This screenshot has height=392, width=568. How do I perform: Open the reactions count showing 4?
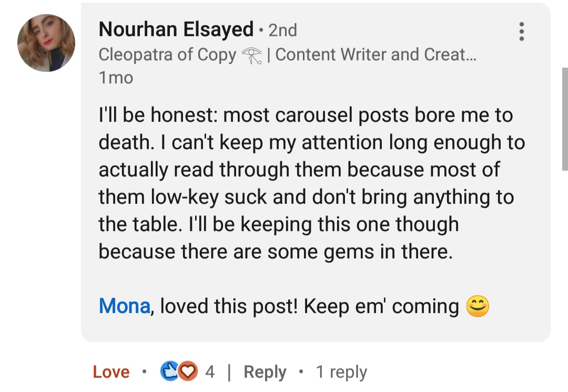(x=210, y=372)
